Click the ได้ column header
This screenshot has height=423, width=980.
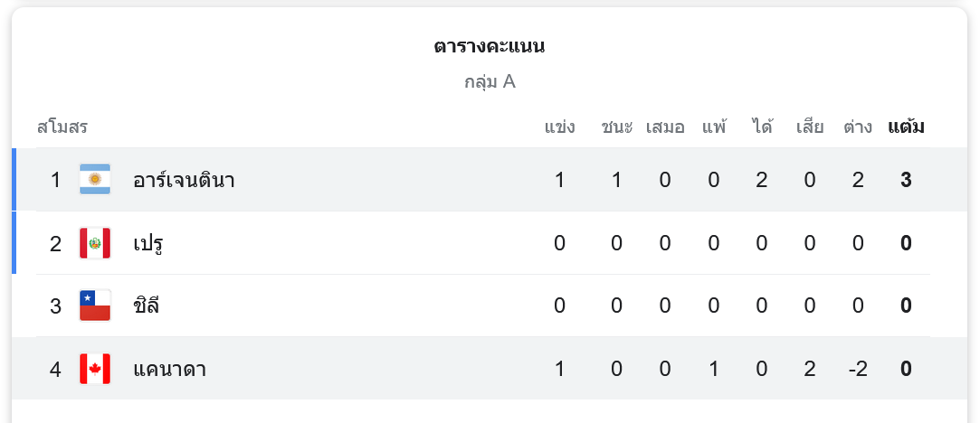pyautogui.click(x=762, y=127)
